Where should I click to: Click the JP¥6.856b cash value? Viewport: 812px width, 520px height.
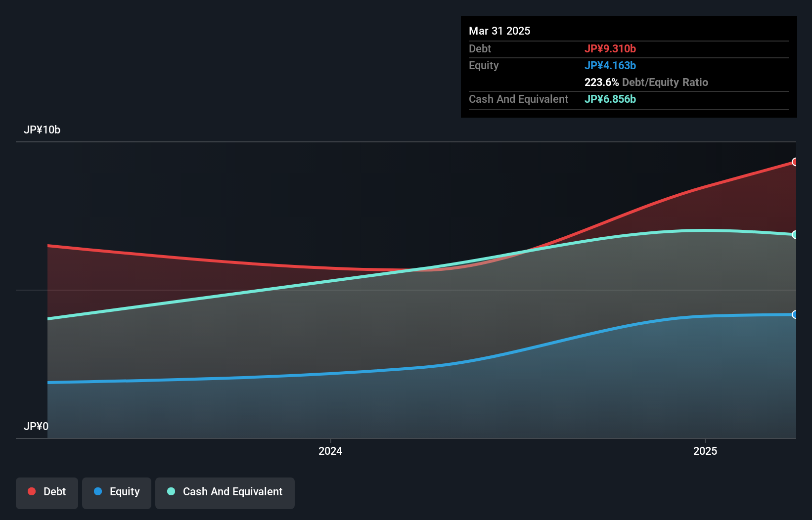(610, 99)
